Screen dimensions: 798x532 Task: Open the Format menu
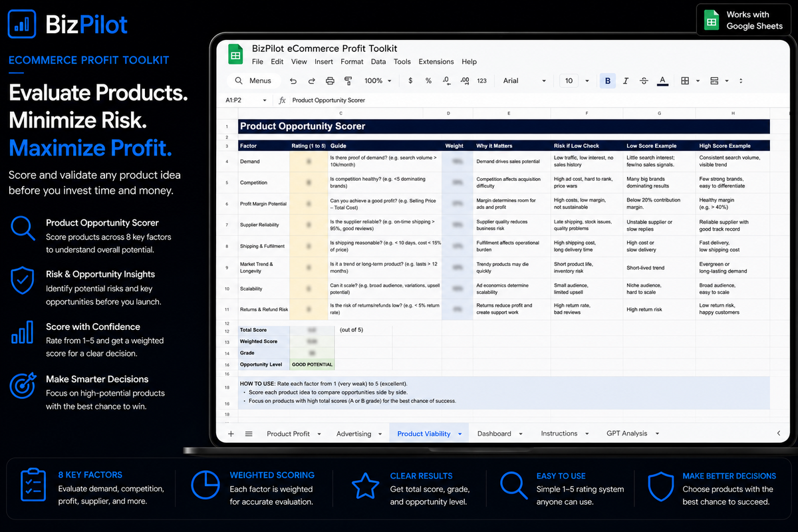click(x=352, y=62)
